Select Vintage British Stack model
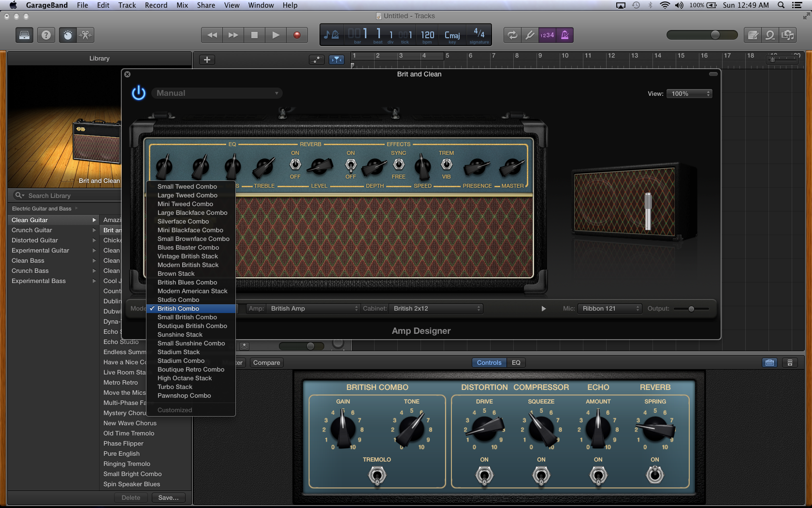This screenshot has height=508, width=812. [191, 256]
